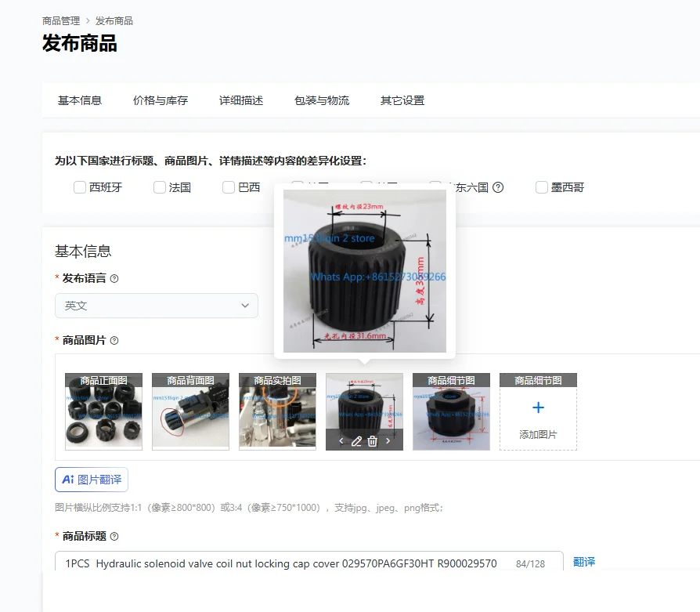Select the filled 商品细节图 thumbnail of the hex nut
700x612 pixels.
tap(451, 412)
